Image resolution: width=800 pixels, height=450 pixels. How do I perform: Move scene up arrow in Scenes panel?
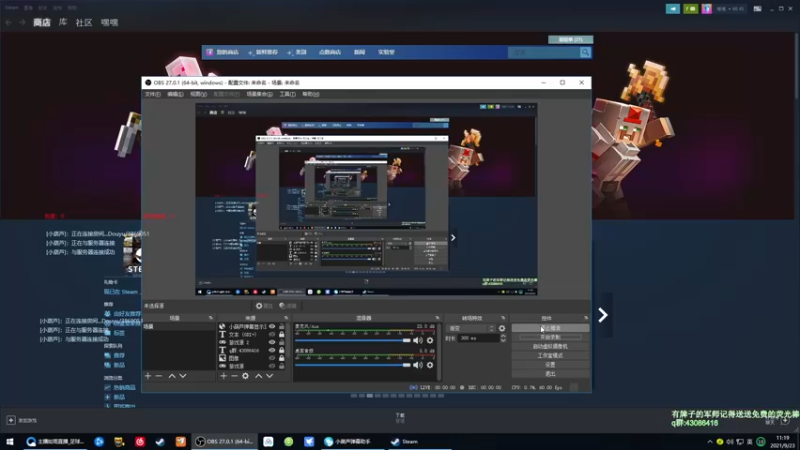(x=172, y=376)
